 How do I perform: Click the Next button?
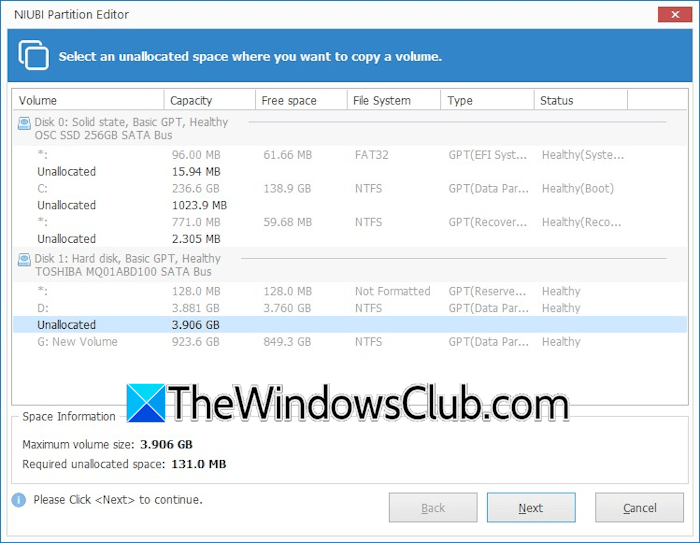[x=531, y=508]
